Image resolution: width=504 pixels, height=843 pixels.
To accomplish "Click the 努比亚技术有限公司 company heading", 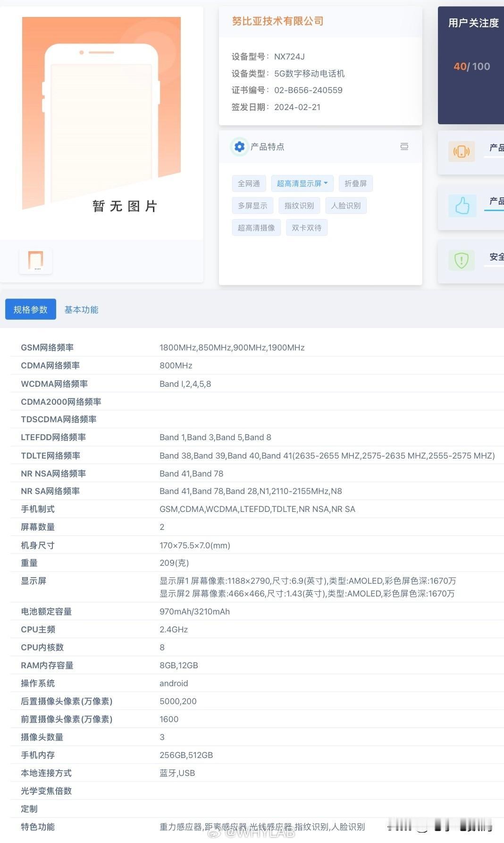I will (277, 21).
